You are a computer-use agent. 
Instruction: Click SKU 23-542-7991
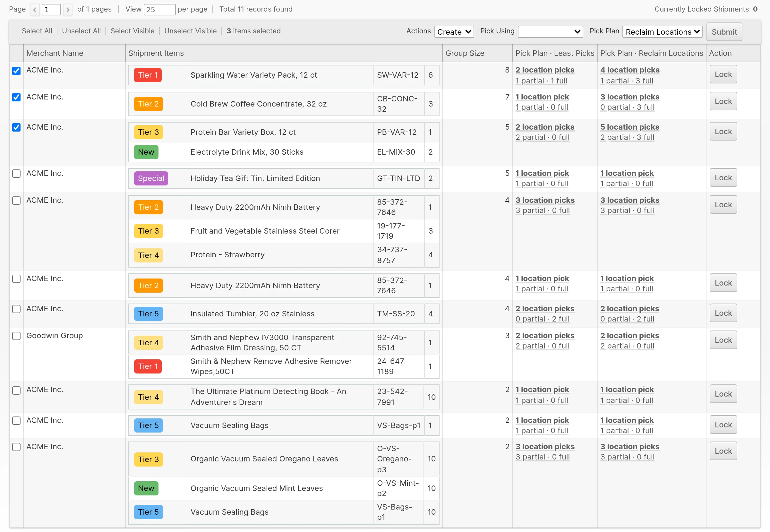[x=392, y=397]
